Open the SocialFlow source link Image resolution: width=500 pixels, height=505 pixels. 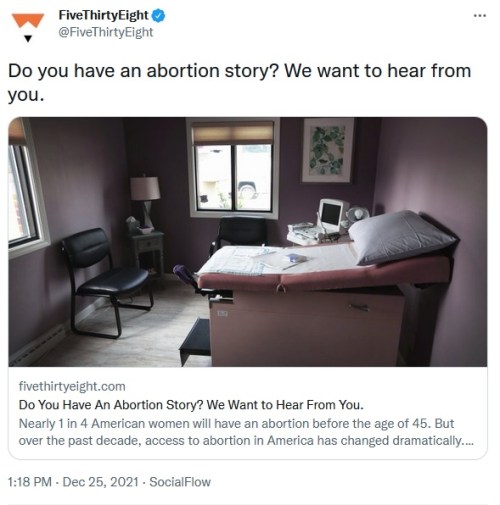[x=180, y=482]
